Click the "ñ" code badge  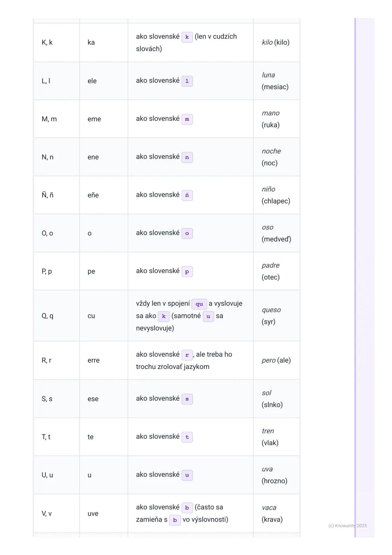pos(187,195)
